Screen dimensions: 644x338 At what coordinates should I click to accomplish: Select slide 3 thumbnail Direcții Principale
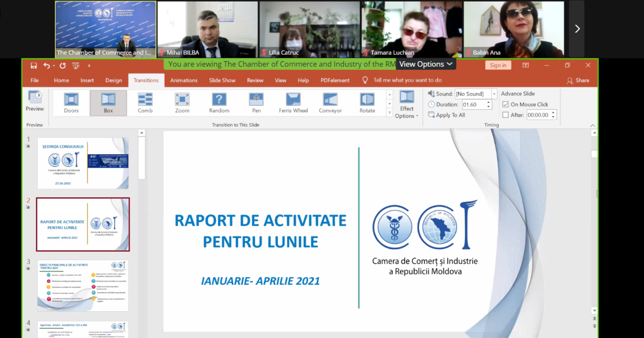(83, 285)
